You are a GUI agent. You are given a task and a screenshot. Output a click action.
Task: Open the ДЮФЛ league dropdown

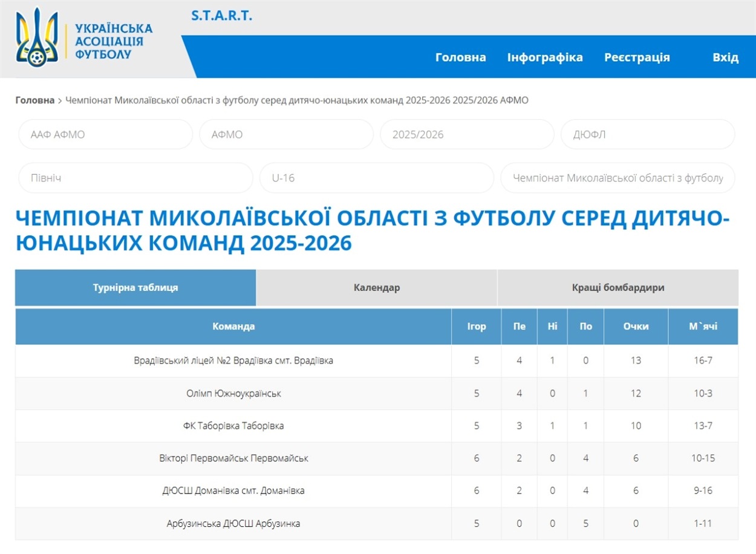coord(648,134)
